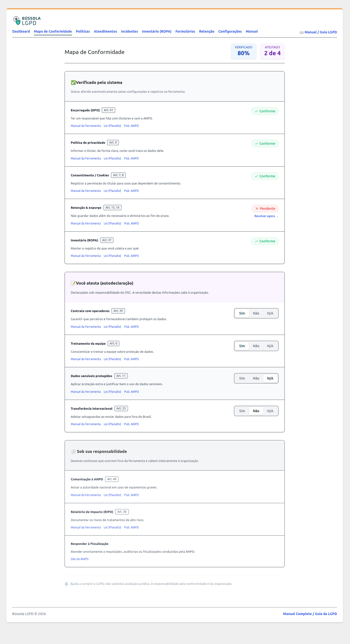Open Site da ANPD link
Image resolution: width=350 pixels, height=644 pixels.
pos(79,559)
